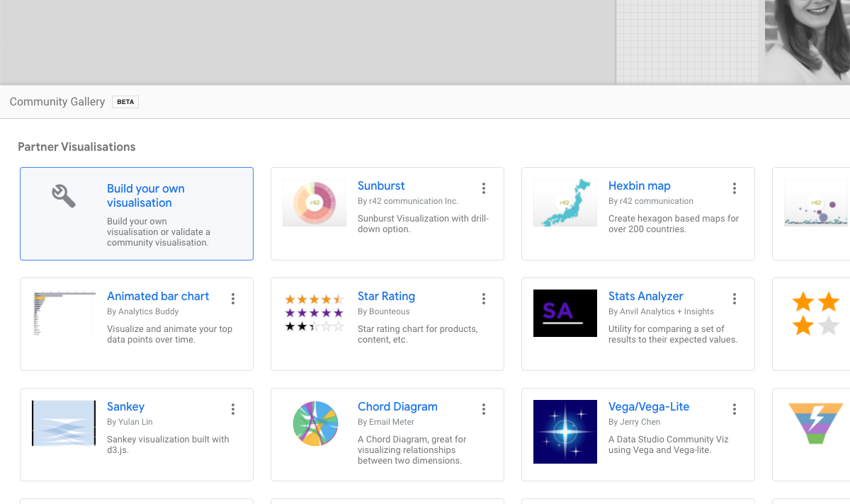The width and height of the screenshot is (850, 504).
Task: Open the Vega/Vega-Lite three-dot menu
Action: tap(735, 409)
